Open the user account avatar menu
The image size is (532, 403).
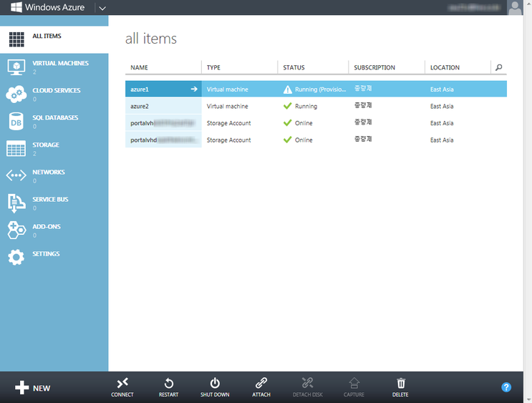click(x=515, y=7)
